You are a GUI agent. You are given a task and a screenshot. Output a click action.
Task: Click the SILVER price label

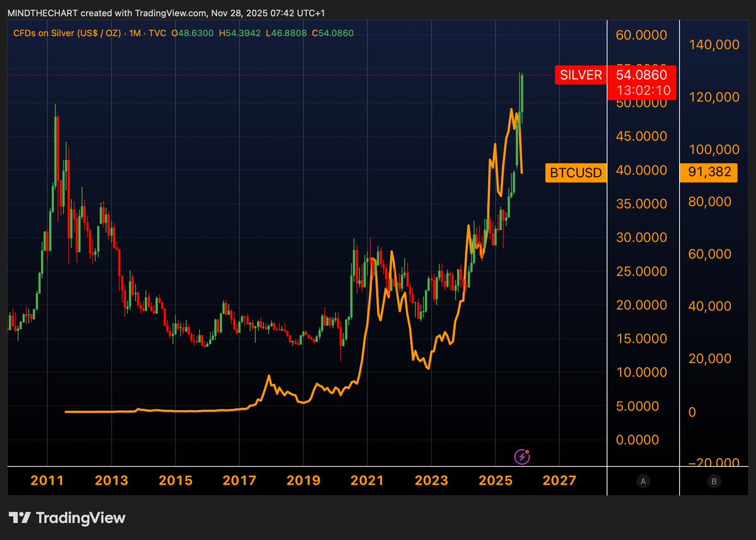coord(581,75)
